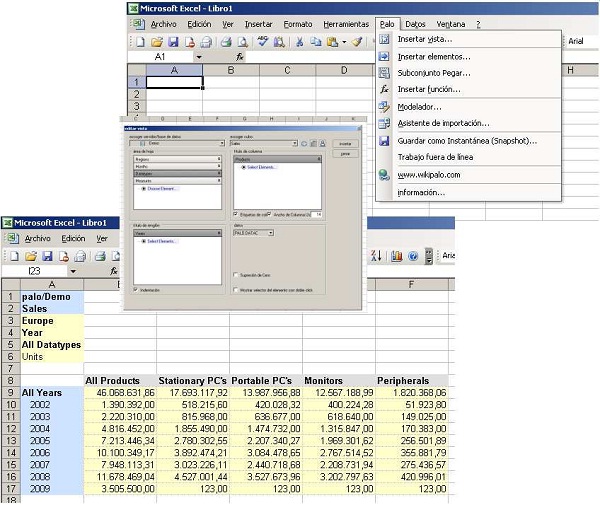This screenshot has width=600, height=505.
Task: Click the Chart Wizard icon in lower Excel window
Action: pyautogui.click(x=396, y=256)
